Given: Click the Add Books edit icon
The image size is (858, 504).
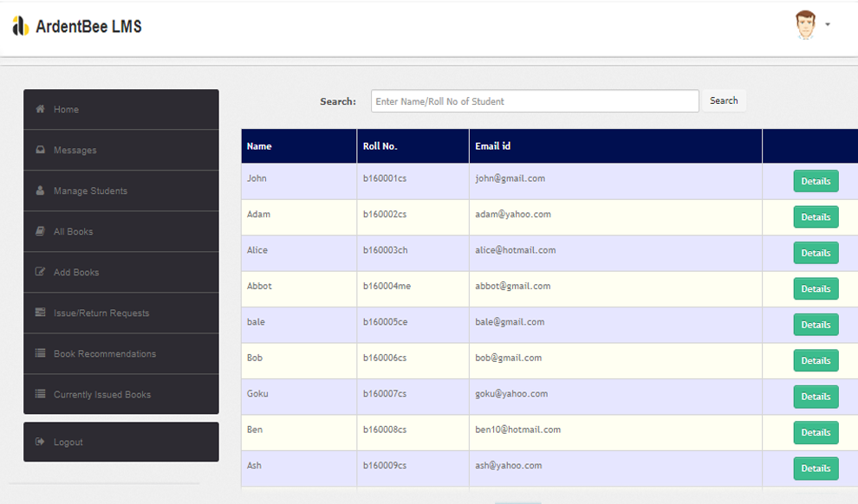Looking at the screenshot, I should tap(40, 272).
